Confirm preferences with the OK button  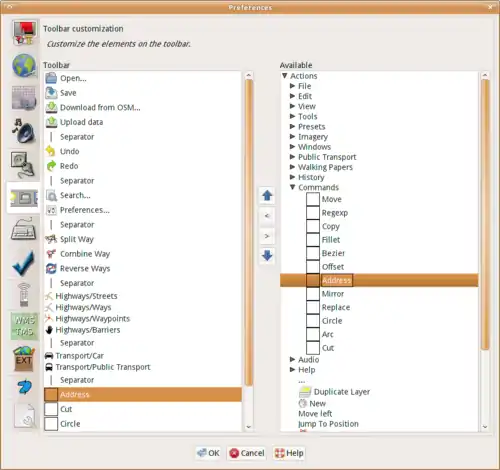tap(208, 453)
